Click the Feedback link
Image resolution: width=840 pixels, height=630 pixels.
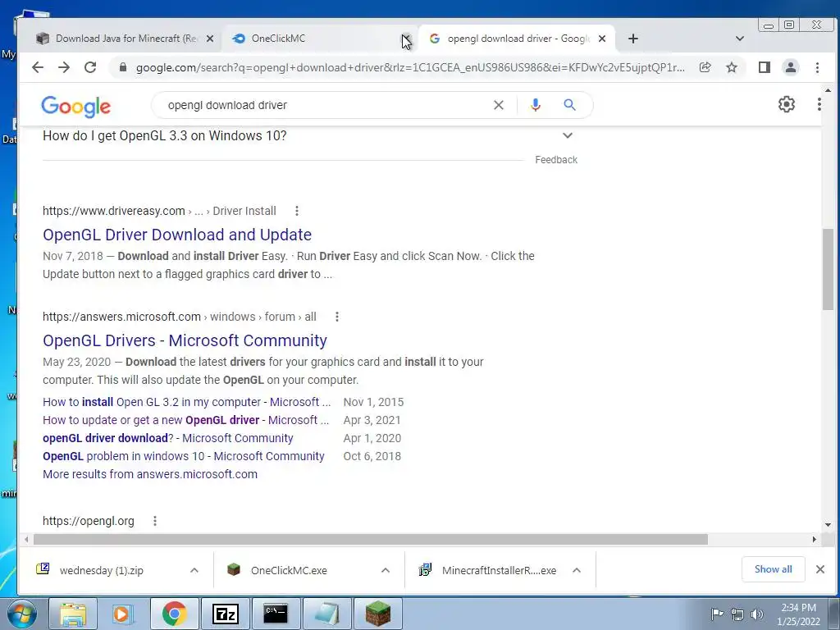tap(556, 160)
